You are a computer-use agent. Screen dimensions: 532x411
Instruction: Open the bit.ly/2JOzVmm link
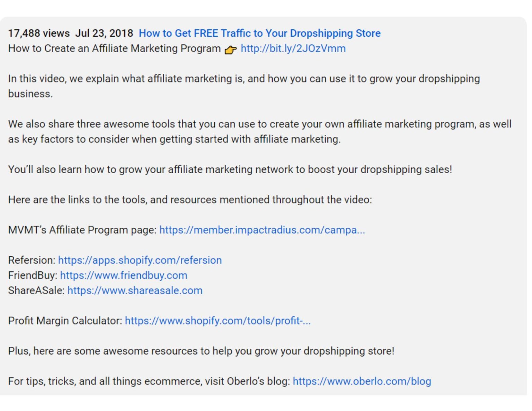[x=293, y=48]
